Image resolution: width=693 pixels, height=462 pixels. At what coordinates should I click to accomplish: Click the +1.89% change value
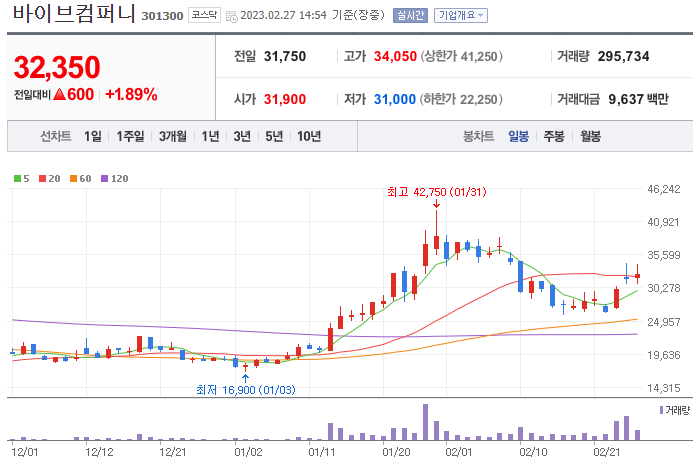coord(131,94)
